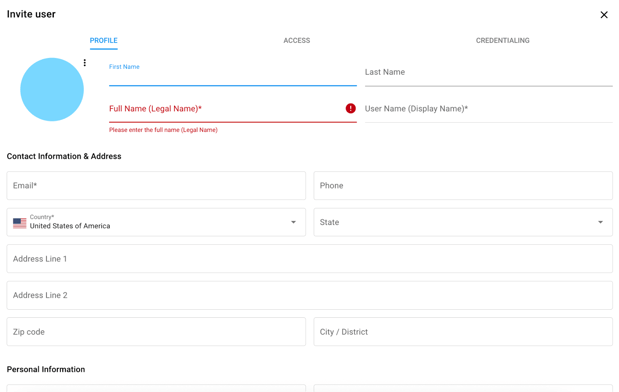The image size is (619, 392).
Task: Focus the First Name field
Action: point(233,73)
